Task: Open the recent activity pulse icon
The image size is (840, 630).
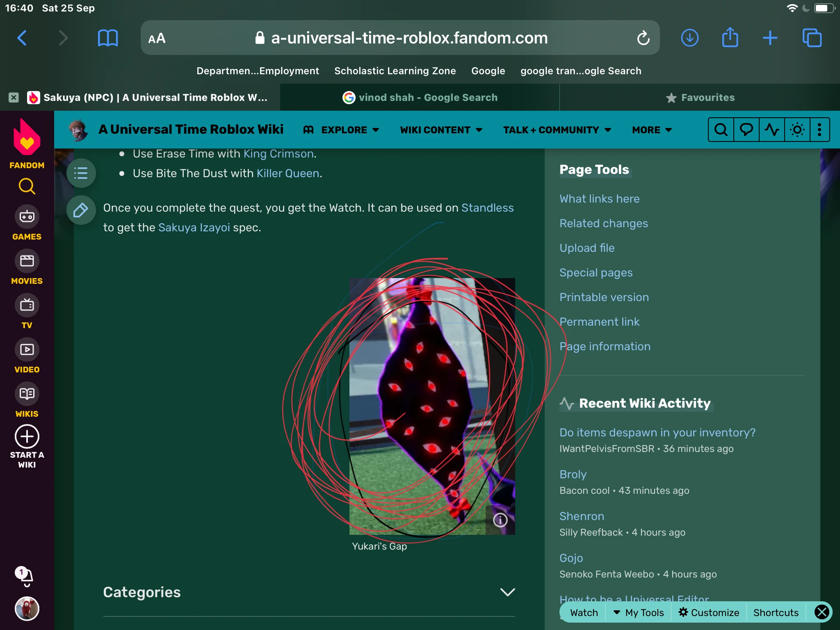Action: tap(772, 130)
